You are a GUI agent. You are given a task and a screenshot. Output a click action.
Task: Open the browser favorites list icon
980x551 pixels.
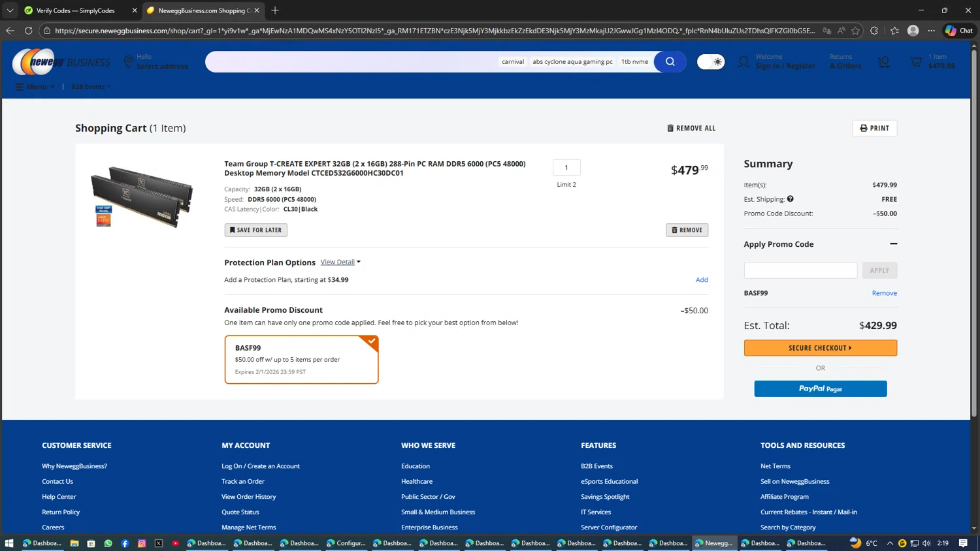pyautogui.click(x=894, y=31)
